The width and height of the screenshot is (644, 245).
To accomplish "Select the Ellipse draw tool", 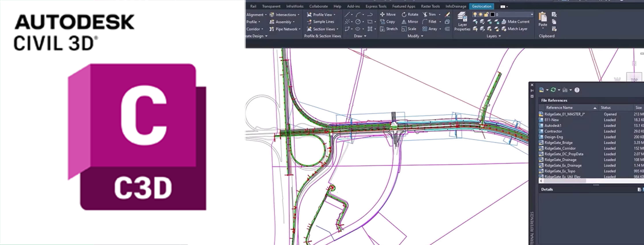I will click(358, 29).
